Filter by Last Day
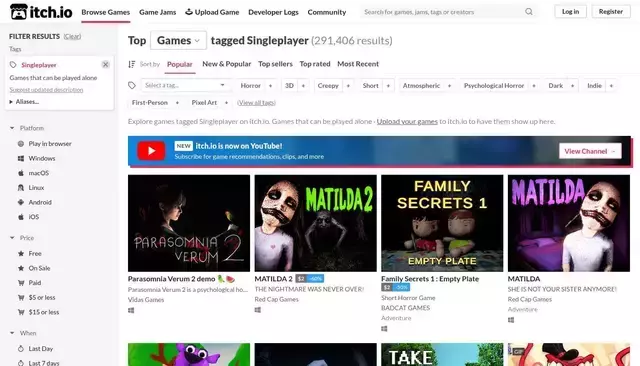This screenshot has width=640, height=366. 36,349
